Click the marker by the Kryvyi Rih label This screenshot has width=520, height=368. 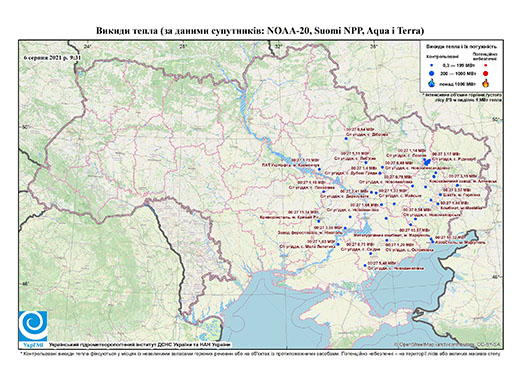click(x=319, y=221)
